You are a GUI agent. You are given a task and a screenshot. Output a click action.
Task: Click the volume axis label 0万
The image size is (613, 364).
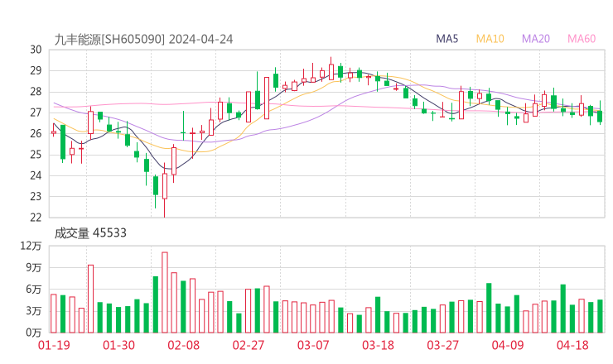click(x=34, y=333)
